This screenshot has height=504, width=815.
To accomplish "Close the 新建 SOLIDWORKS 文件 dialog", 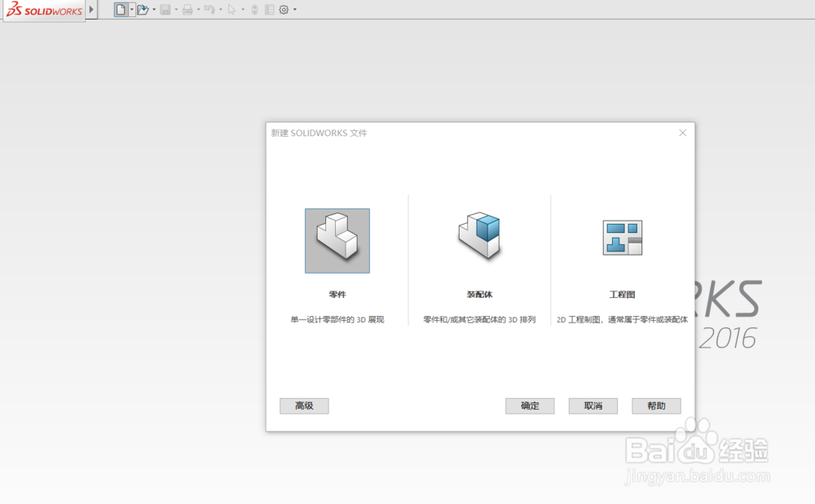I will 682,133.
